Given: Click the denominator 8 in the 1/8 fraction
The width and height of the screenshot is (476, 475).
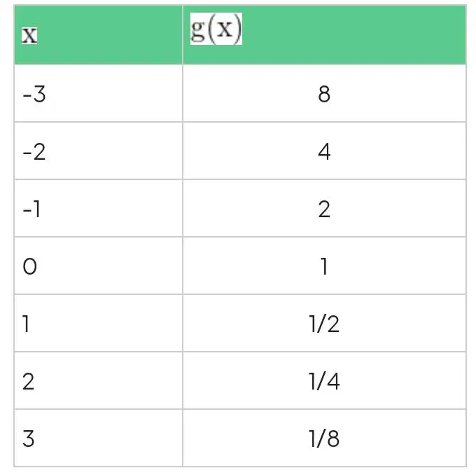Looking at the screenshot, I should click(334, 439).
